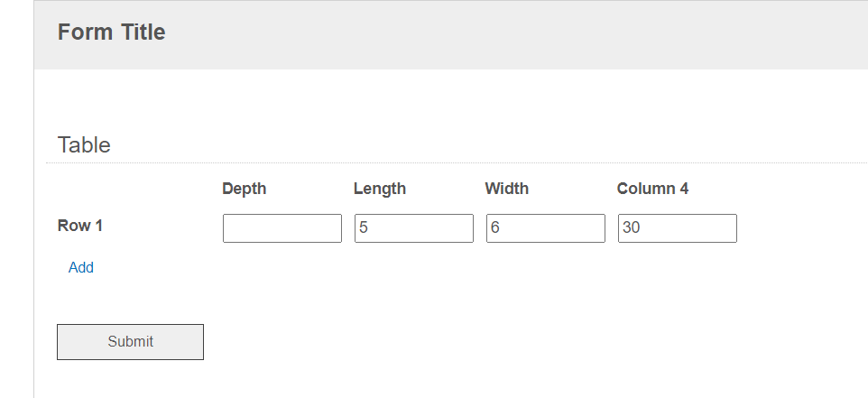Click the Column 4 header label
The width and height of the screenshot is (868, 398).
tap(652, 189)
